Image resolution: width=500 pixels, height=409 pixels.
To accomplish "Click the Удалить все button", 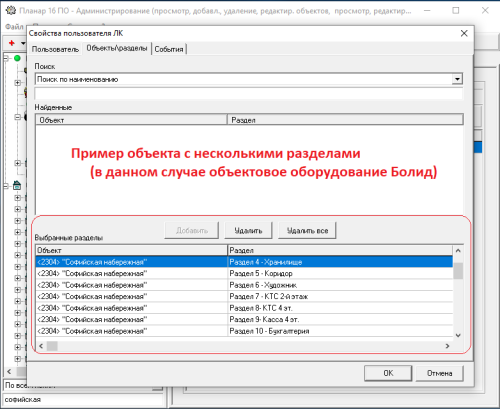I will [307, 230].
